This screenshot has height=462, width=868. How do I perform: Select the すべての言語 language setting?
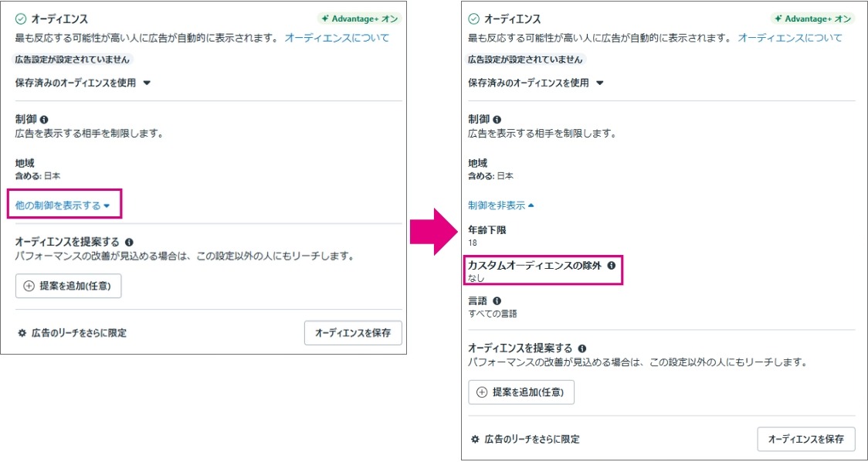(492, 314)
